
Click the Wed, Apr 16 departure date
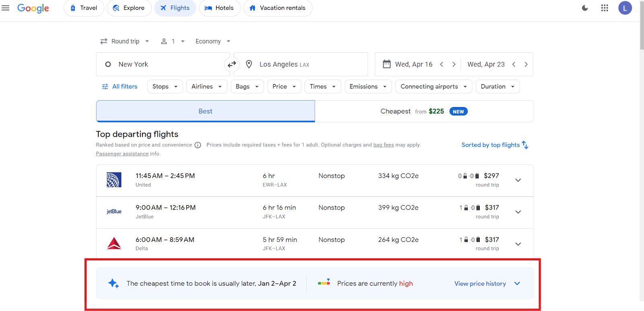(414, 64)
